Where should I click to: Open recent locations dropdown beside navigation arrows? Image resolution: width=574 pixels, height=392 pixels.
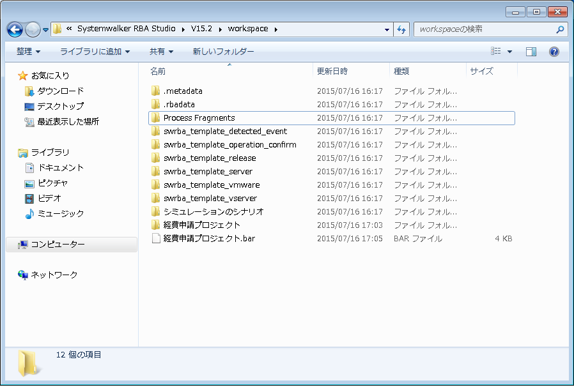pyautogui.click(x=45, y=29)
